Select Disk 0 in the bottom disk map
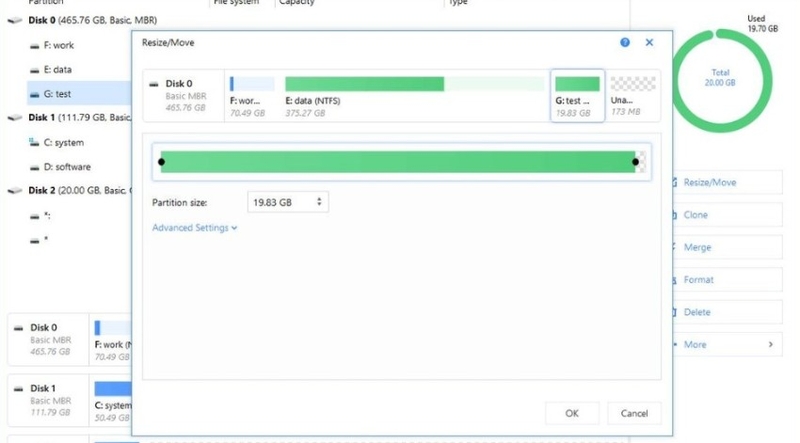Screen dimensions: 800x443 tap(48, 339)
